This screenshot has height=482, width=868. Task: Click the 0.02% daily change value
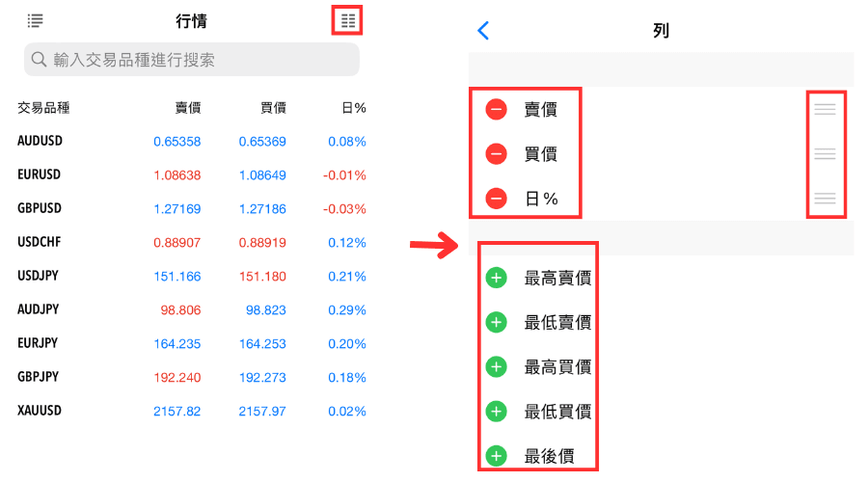pos(347,412)
